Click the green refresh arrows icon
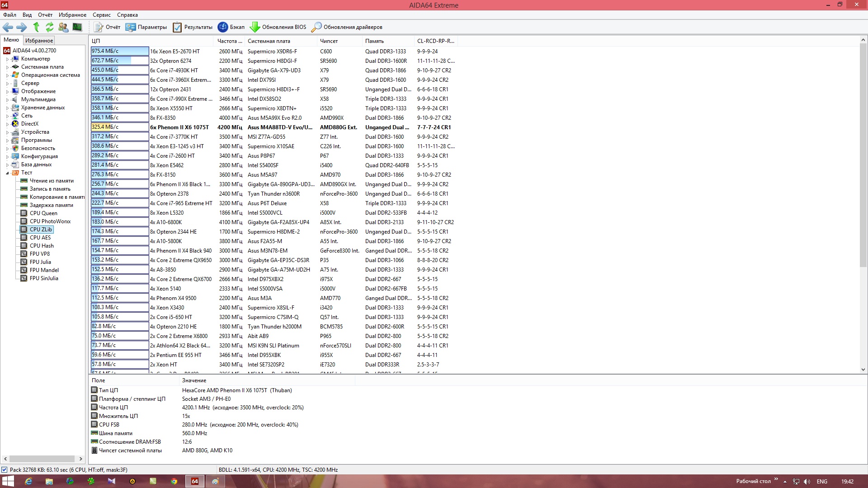 (x=50, y=27)
